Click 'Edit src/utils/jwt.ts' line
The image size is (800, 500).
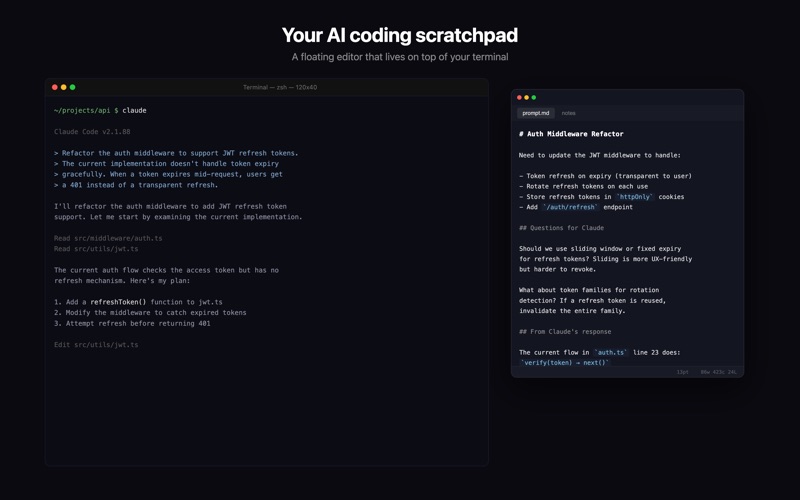96,345
